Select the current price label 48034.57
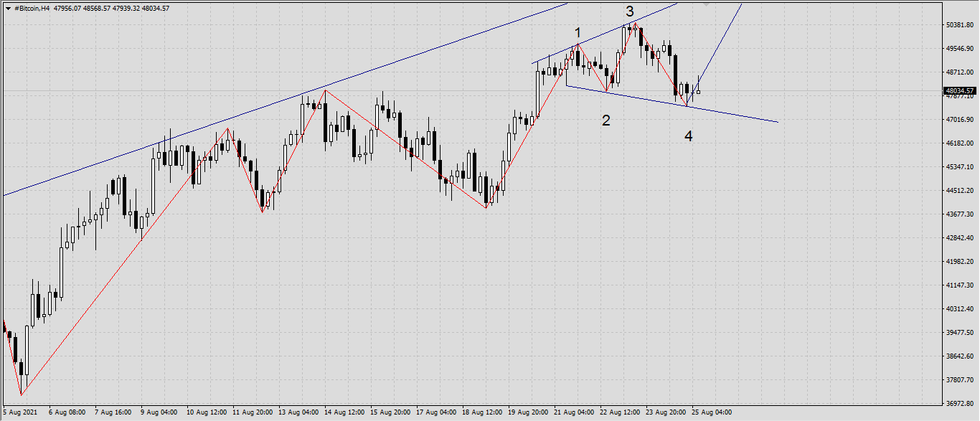The width and height of the screenshot is (980, 421). point(959,91)
